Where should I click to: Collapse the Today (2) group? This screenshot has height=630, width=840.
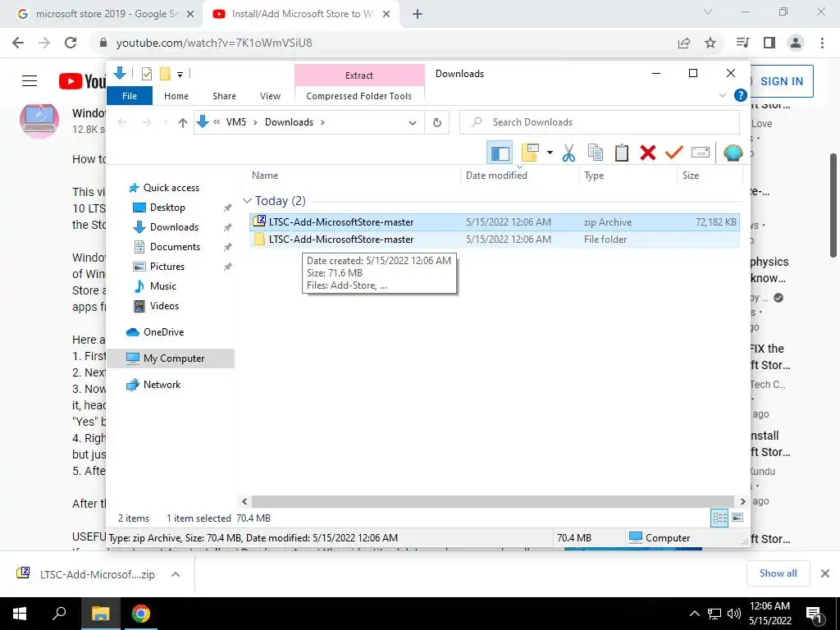click(247, 201)
